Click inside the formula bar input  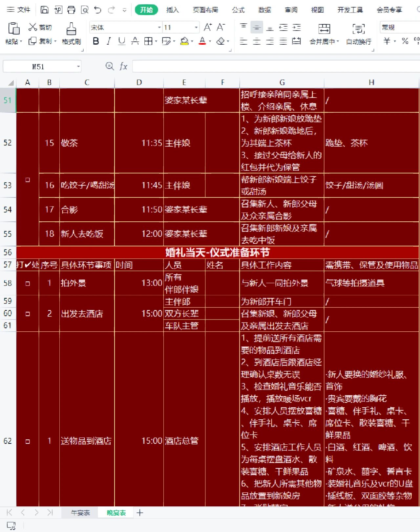(x=276, y=66)
